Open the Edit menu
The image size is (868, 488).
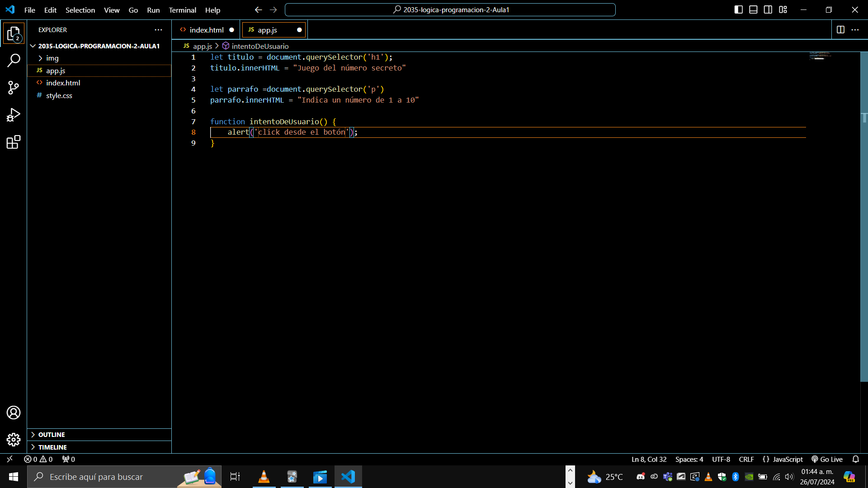[50, 10]
